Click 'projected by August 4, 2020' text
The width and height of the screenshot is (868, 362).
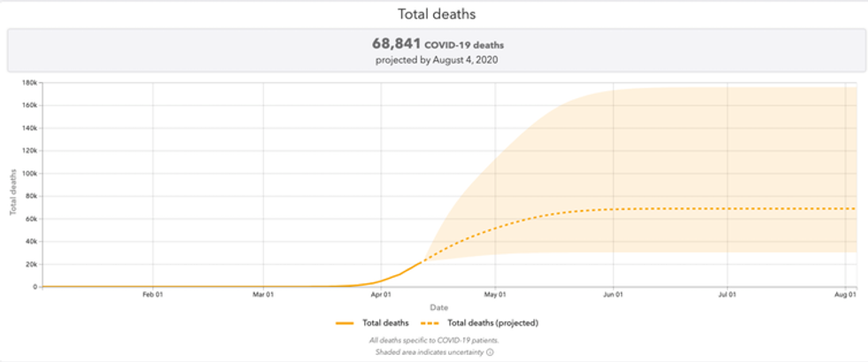[x=434, y=58]
